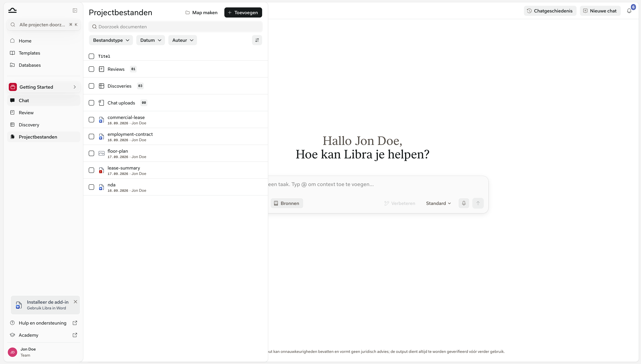Viewport: 641px width, 364px height.
Task: Activate the microphone voice input
Action: click(x=464, y=203)
